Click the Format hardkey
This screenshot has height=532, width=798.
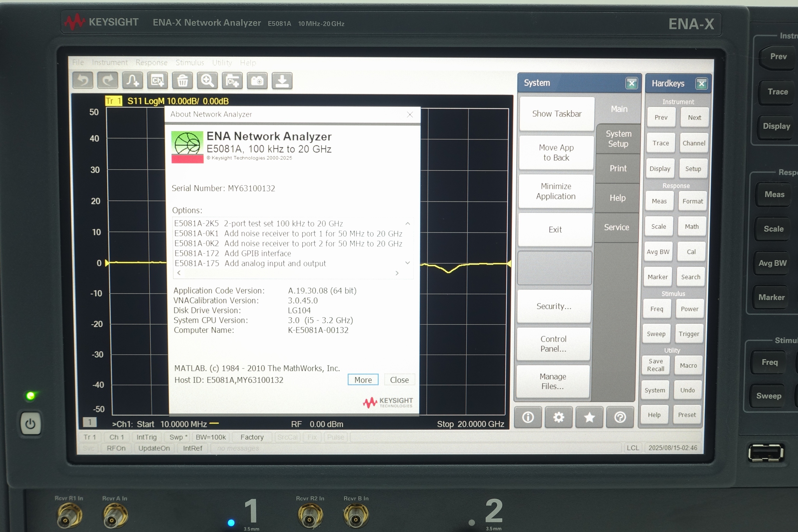[693, 201]
